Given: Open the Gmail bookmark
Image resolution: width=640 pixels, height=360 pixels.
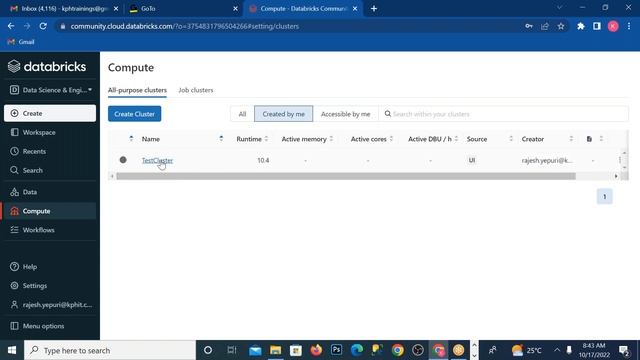Looking at the screenshot, I should [x=21, y=42].
